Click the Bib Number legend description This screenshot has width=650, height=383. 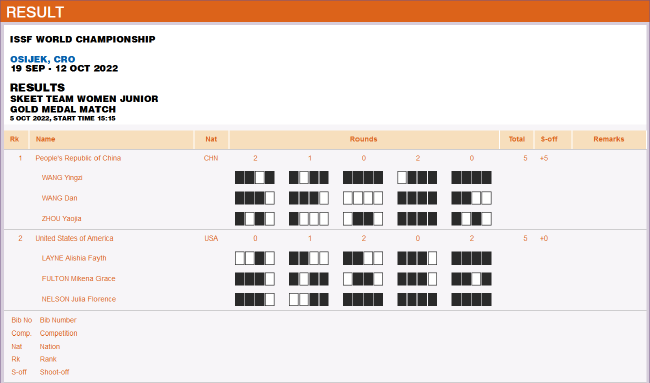coord(58,320)
